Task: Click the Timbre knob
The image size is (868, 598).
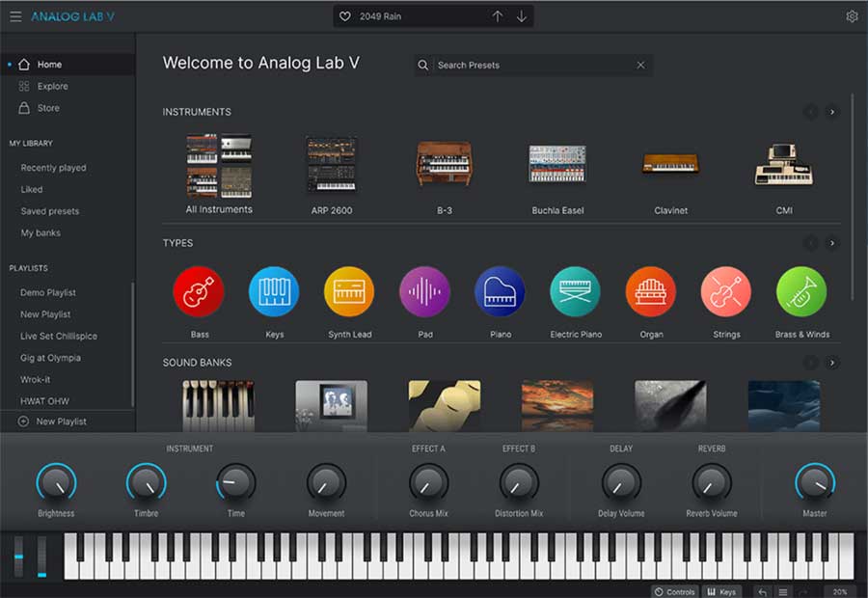Action: tap(147, 483)
